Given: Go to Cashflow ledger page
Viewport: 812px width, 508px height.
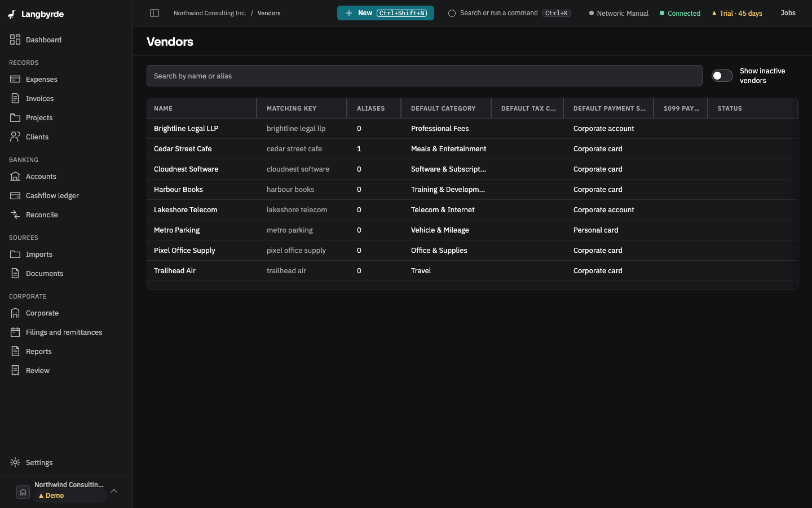Looking at the screenshot, I should click(x=66, y=195).
